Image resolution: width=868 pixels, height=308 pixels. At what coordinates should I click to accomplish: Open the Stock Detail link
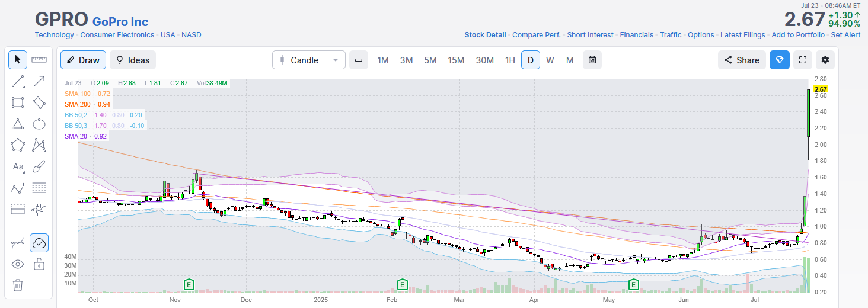(x=485, y=35)
